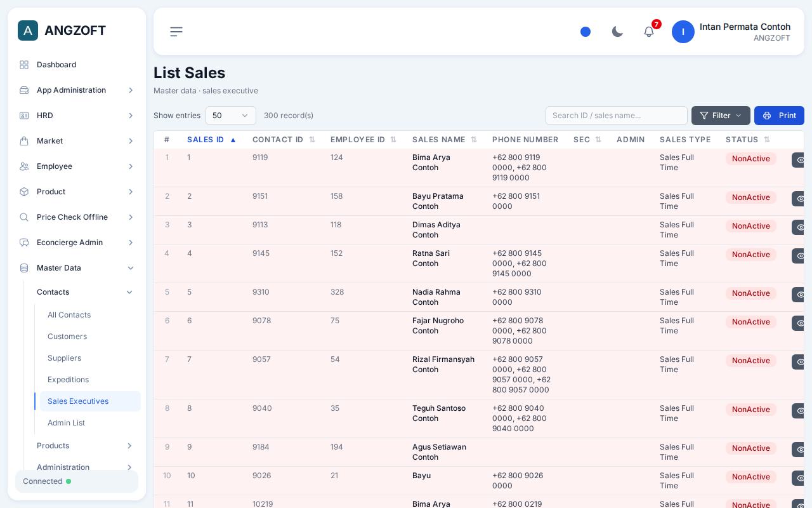812x508 pixels.
Task: Sort by SEC column
Action: click(587, 140)
